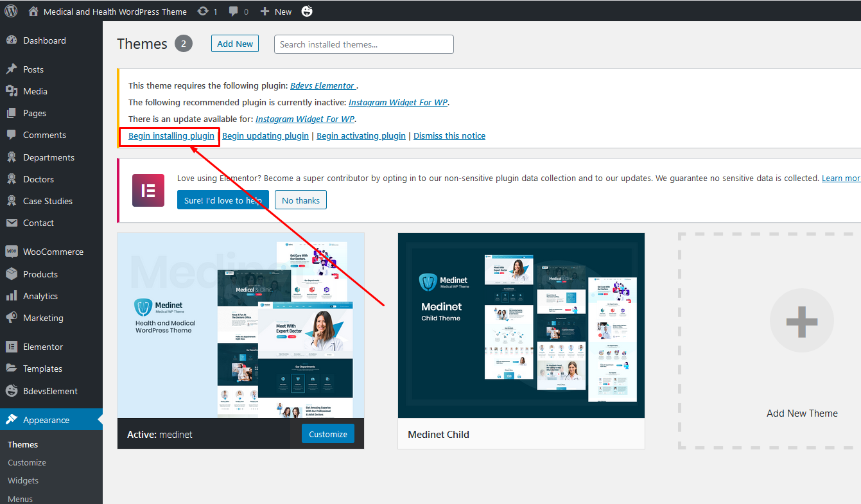Click the Templates folder icon
861x504 pixels.
12,369
